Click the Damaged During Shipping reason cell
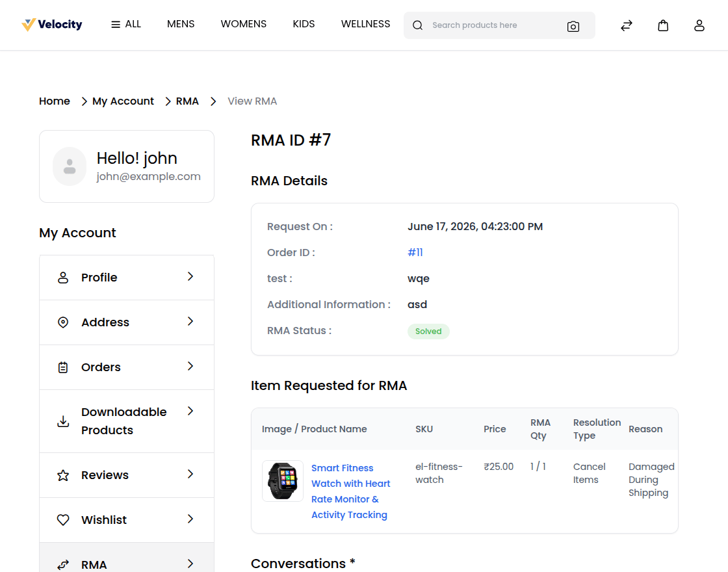The width and height of the screenshot is (728, 572). click(651, 480)
